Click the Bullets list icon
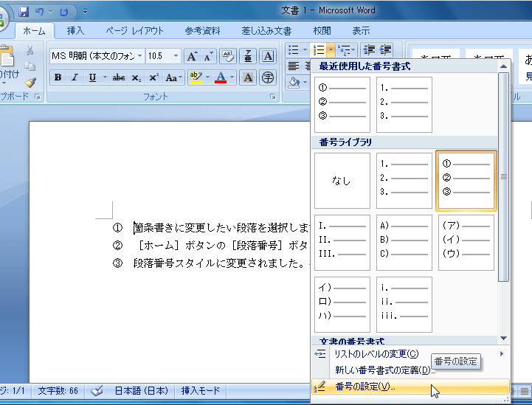Viewport: 532px width, 405px height. pos(293,50)
